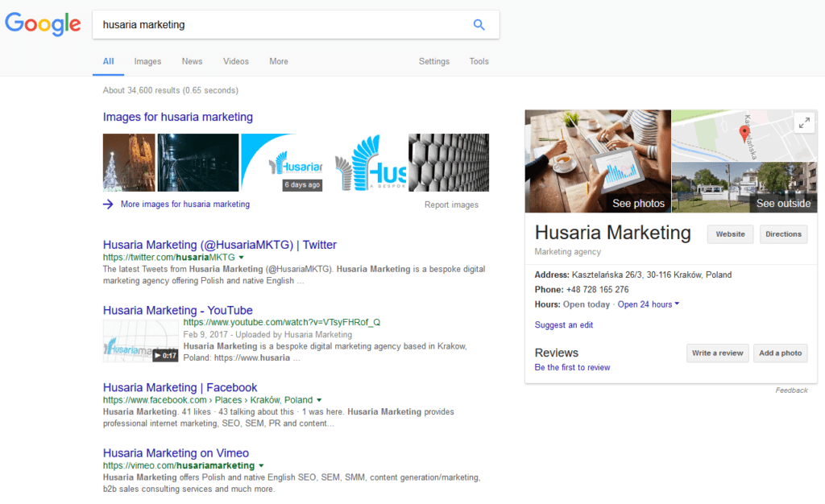This screenshot has width=825, height=504.
Task: Open the More search tab menu
Action: point(278,61)
